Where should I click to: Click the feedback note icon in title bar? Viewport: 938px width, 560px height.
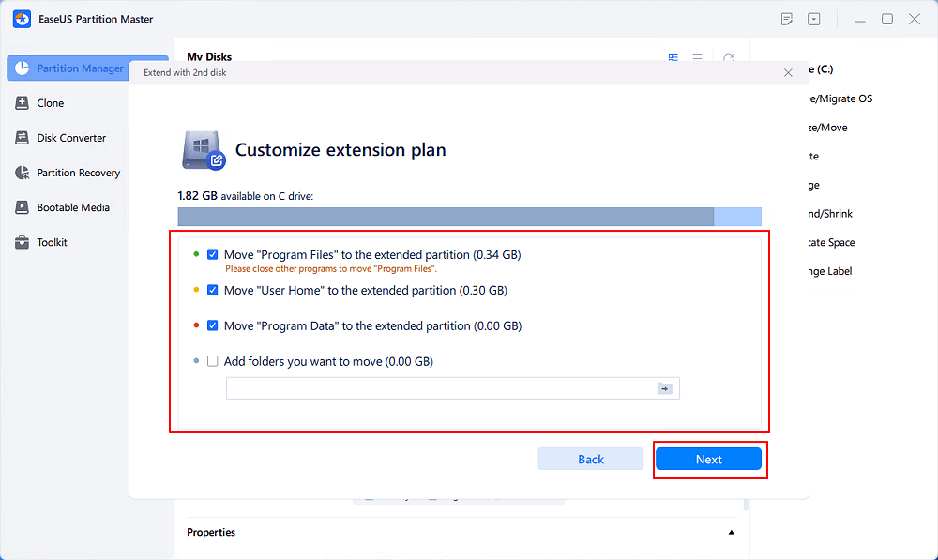pyautogui.click(x=787, y=19)
